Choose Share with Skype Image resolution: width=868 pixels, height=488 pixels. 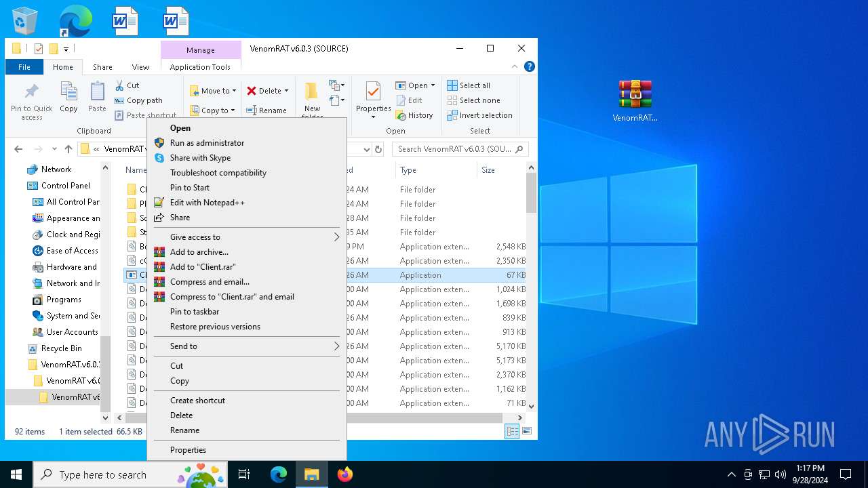coord(247,158)
